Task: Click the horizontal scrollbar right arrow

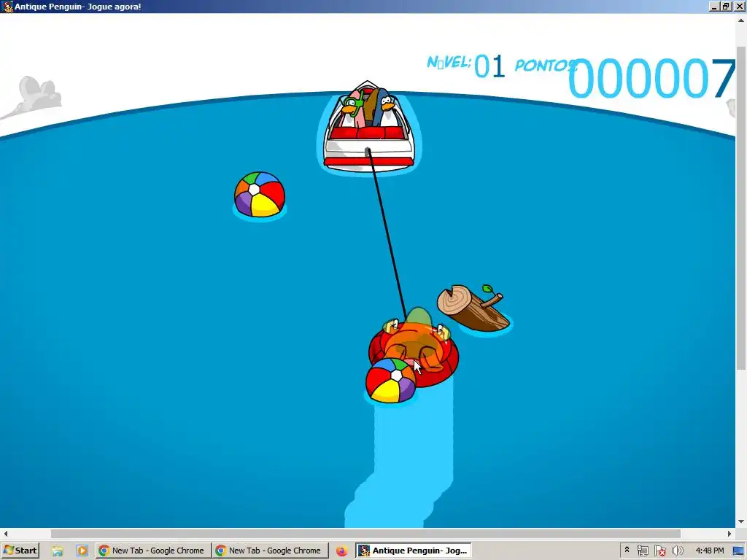Action: tap(729, 534)
